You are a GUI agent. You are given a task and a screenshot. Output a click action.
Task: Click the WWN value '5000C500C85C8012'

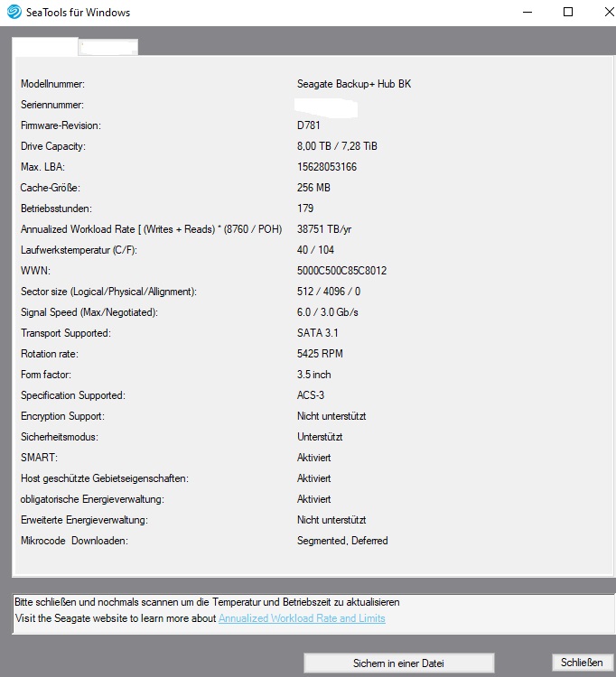coord(341,270)
